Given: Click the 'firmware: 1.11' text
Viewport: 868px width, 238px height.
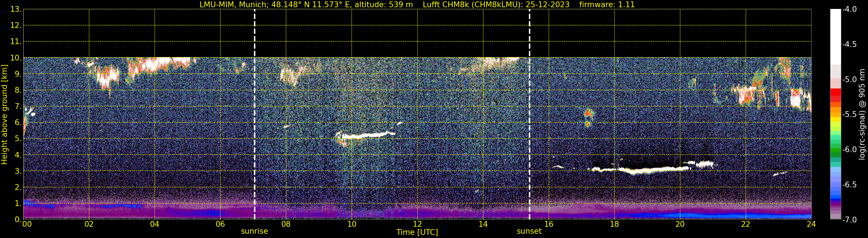Looking at the screenshot, I should 607,5.
